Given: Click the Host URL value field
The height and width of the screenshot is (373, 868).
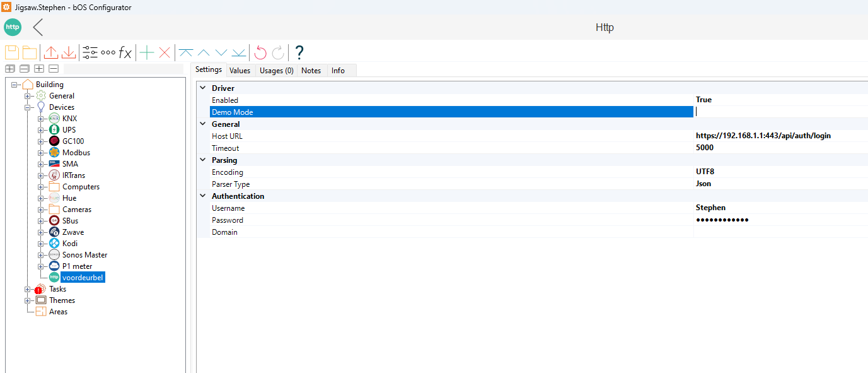Looking at the screenshot, I should (767, 136).
